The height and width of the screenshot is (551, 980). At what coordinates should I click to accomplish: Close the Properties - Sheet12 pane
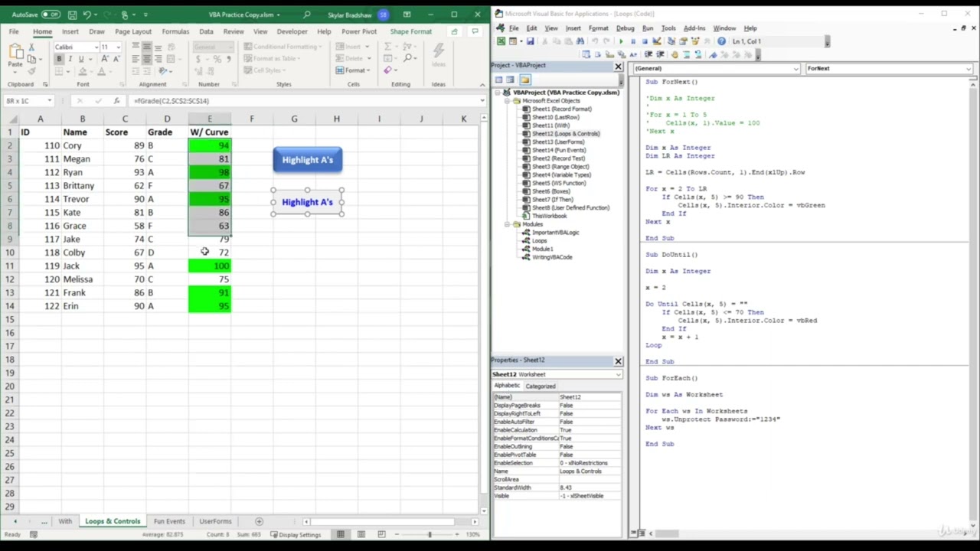coord(618,360)
